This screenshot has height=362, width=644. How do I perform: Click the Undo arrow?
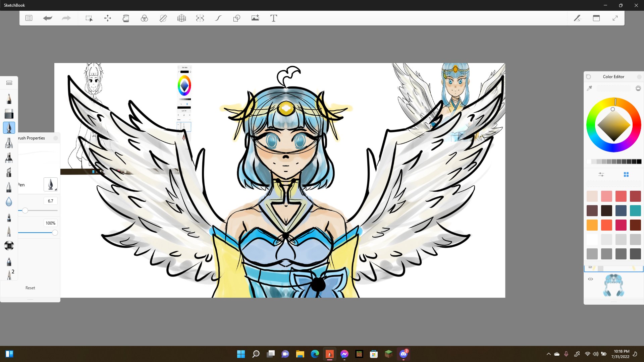[47, 18]
